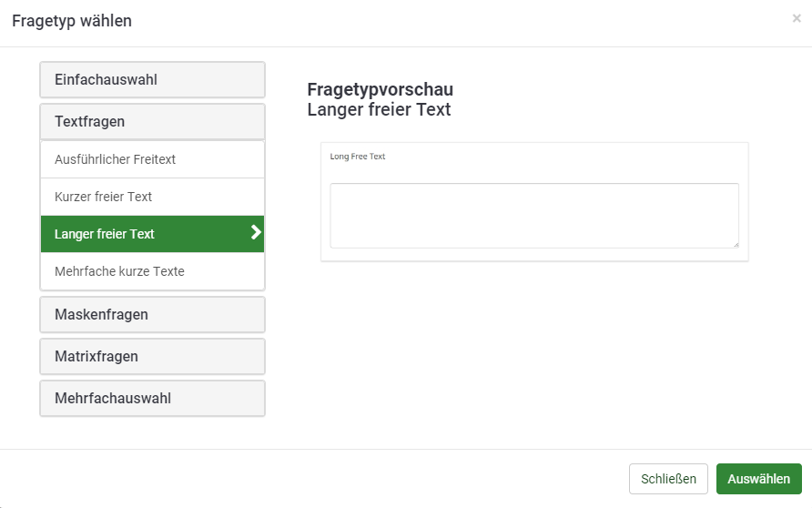The width and height of the screenshot is (812, 508).
Task: Expand the Mehrfachauswahl group
Action: point(152,399)
